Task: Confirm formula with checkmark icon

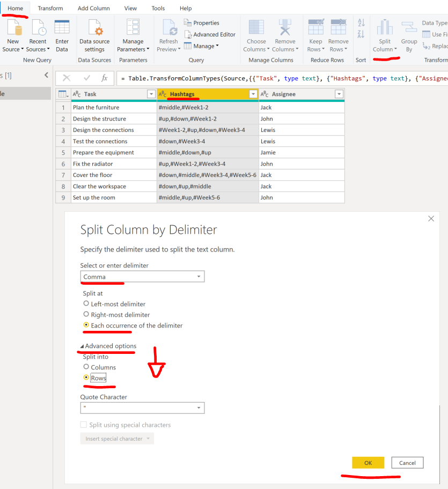Action: coord(87,78)
